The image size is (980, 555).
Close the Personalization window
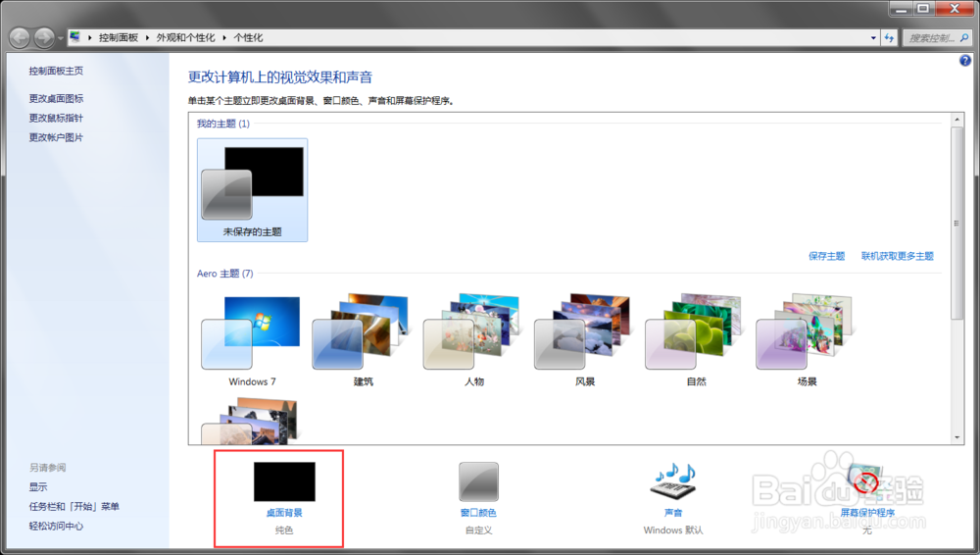pos(955,8)
